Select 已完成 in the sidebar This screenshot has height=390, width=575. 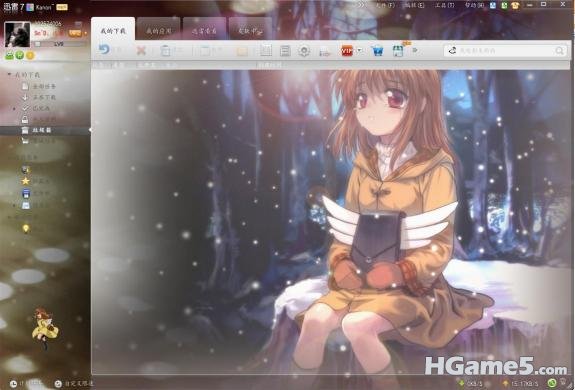[36, 108]
